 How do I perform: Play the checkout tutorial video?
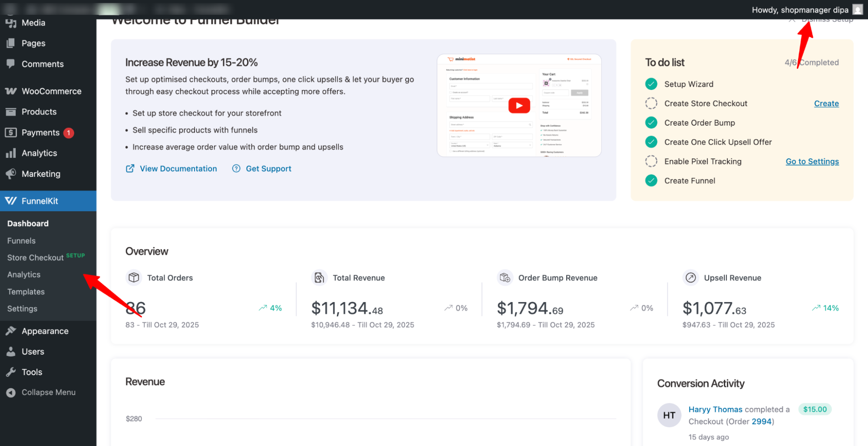(519, 105)
